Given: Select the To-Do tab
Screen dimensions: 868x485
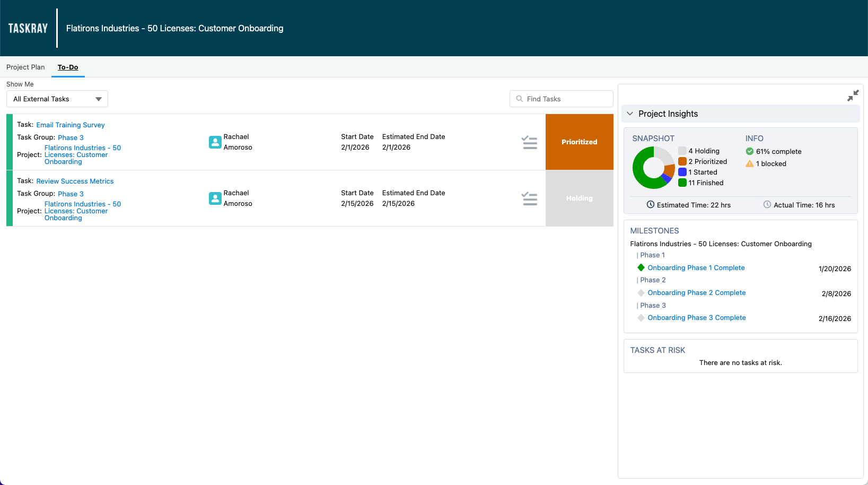Looking at the screenshot, I should coord(68,67).
